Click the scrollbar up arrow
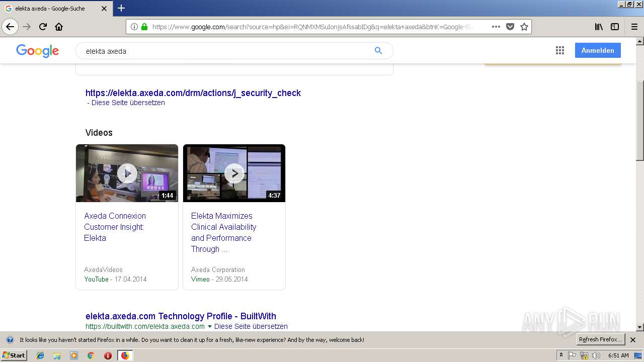The image size is (644, 362). pyautogui.click(x=639, y=41)
